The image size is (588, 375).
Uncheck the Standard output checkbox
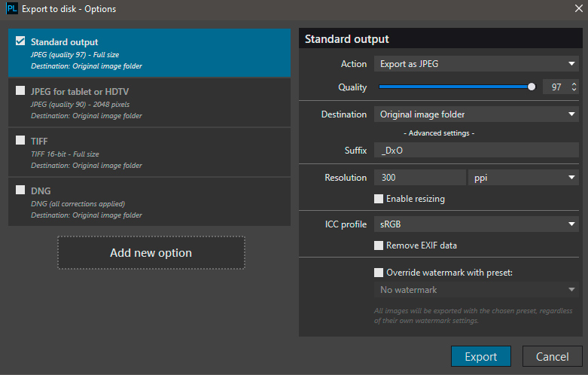(x=20, y=41)
